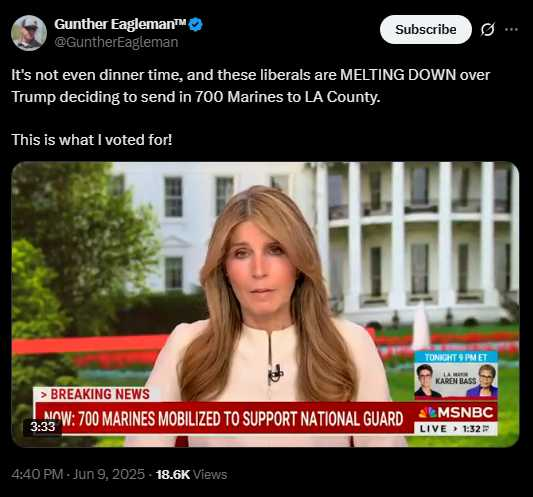Click the peacock icon beside MSNBC
The width and height of the screenshot is (533, 497).
coord(428,412)
